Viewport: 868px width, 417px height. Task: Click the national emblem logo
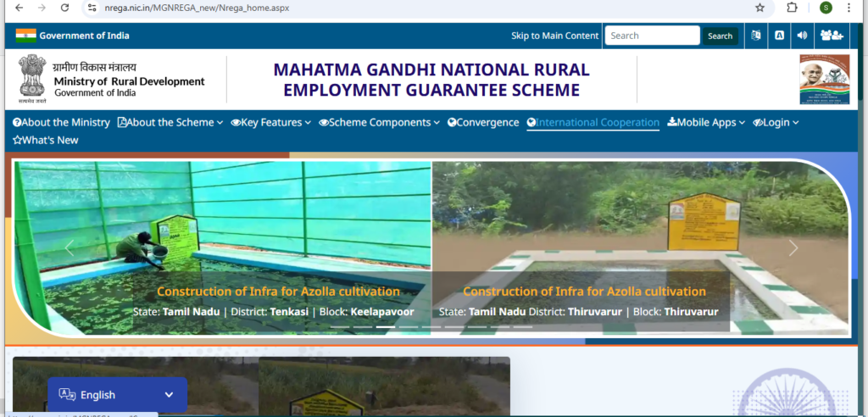(32, 79)
